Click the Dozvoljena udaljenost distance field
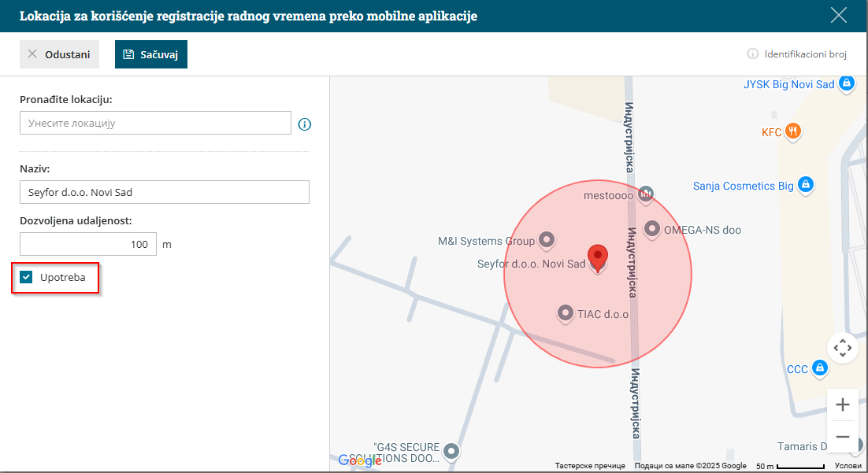The height and width of the screenshot is (473, 868). click(x=88, y=244)
